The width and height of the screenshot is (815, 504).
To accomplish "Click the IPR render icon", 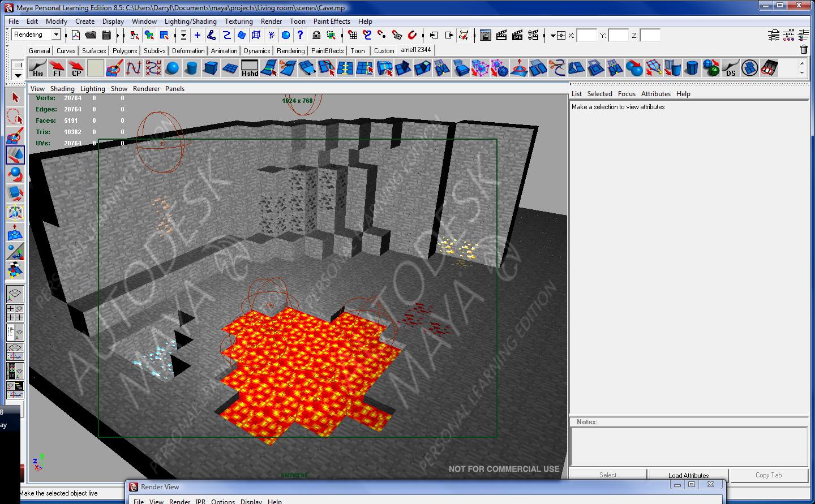I will click(517, 35).
